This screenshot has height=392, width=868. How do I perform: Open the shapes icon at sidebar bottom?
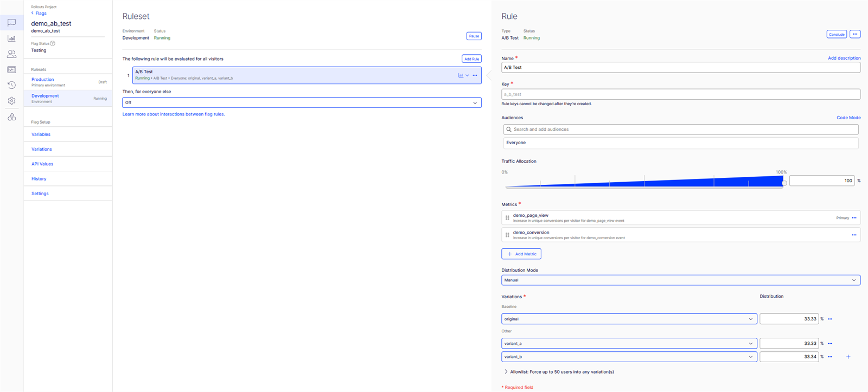point(11,117)
